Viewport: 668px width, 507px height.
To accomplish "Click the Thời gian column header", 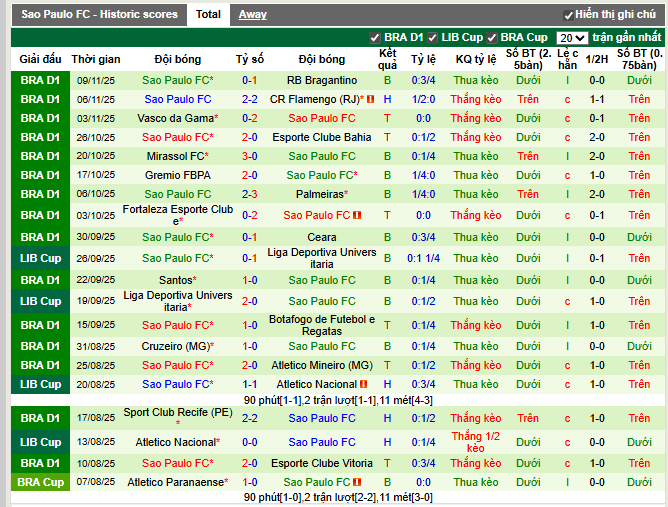I will pos(96,59).
